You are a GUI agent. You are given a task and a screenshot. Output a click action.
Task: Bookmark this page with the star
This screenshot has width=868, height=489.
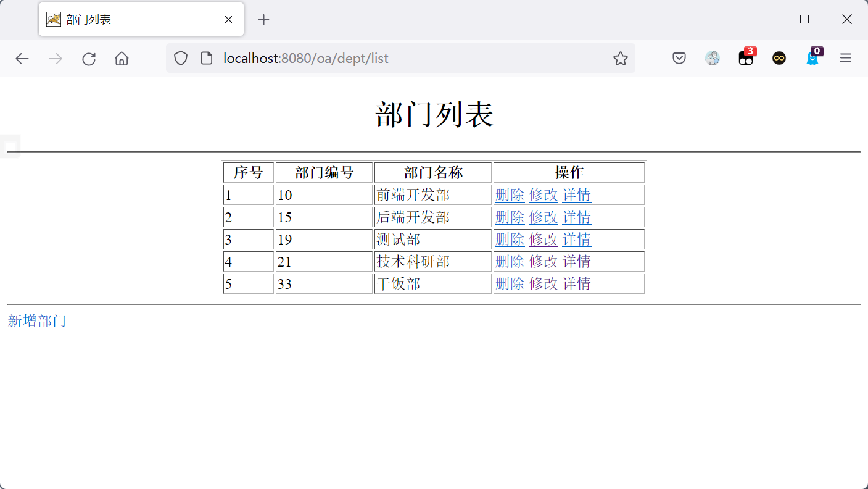[620, 59]
